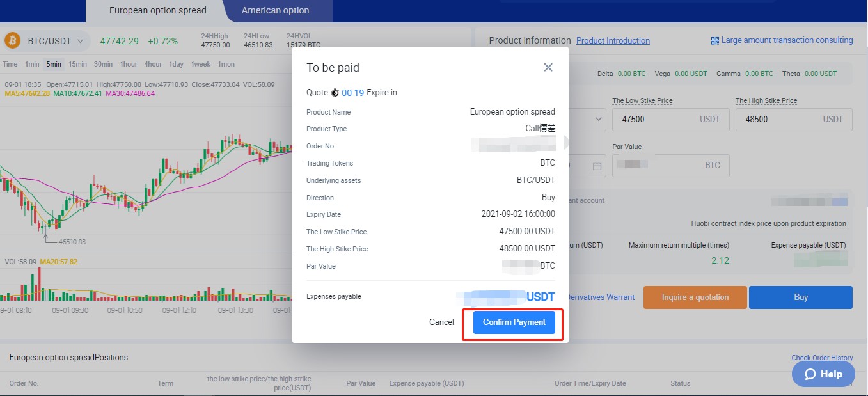Confirm Payment for the order
The image size is (868, 396).
pos(514,322)
